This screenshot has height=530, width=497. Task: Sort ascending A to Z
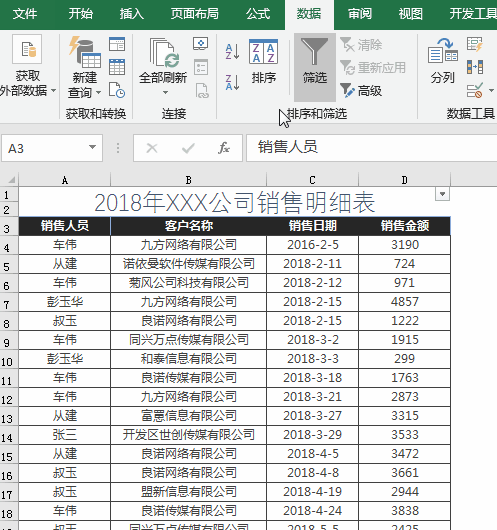[x=232, y=52]
